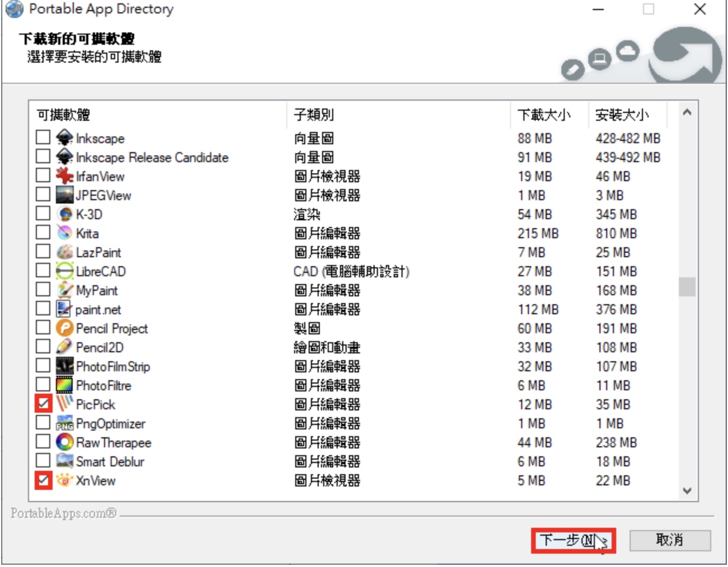Enable the LibreCAD checkbox

pyautogui.click(x=43, y=270)
